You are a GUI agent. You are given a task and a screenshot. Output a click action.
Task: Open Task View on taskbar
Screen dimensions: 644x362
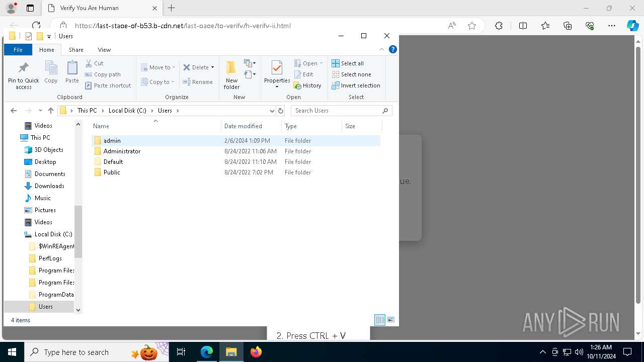[x=182, y=352]
